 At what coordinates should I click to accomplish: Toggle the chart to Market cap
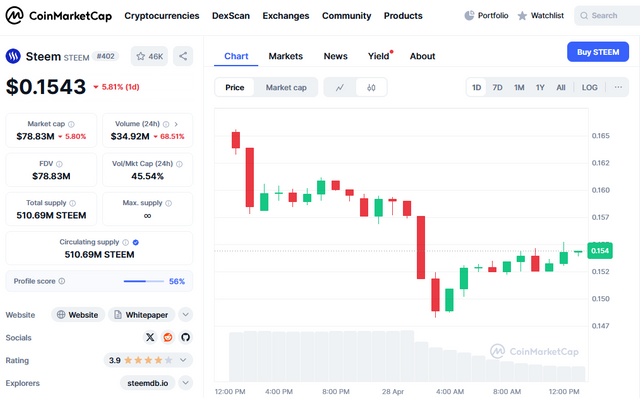286,87
